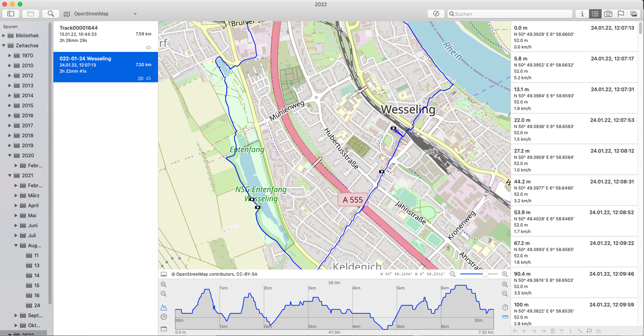Open the photos camera panel
The height and width of the screenshot is (336, 644).
[608, 14]
